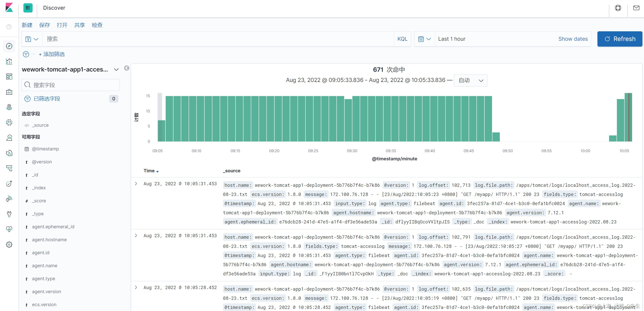Click the green space avatar icon

28,8
